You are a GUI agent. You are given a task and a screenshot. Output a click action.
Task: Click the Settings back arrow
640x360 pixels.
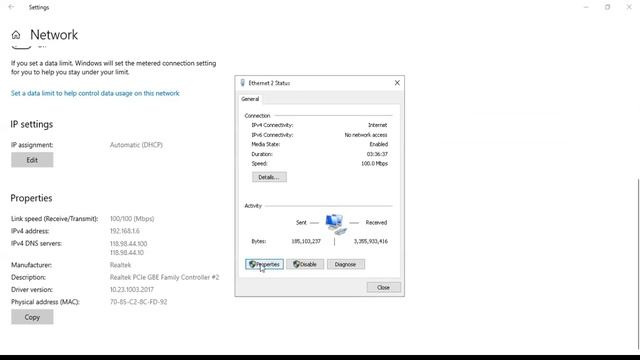[x=11, y=7]
